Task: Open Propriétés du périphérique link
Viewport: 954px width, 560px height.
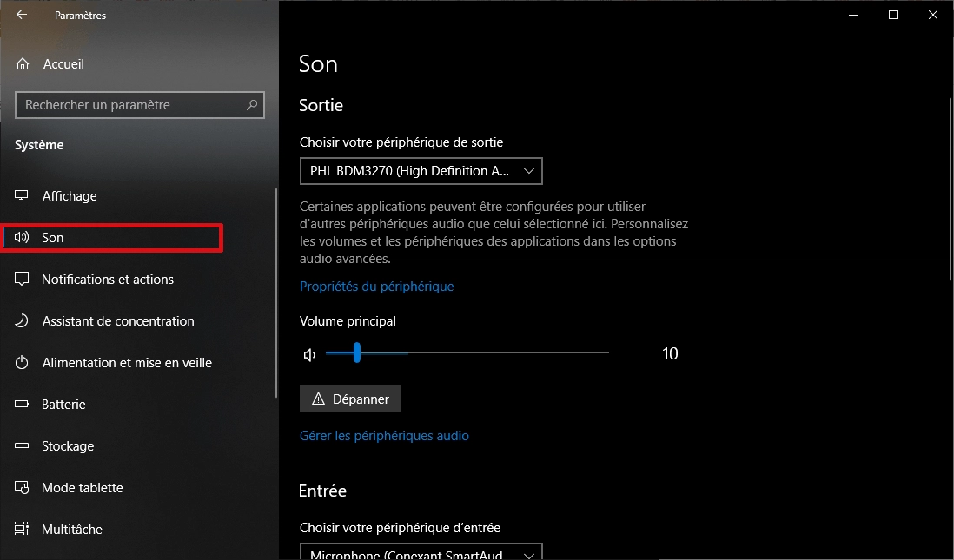Action: tap(376, 287)
